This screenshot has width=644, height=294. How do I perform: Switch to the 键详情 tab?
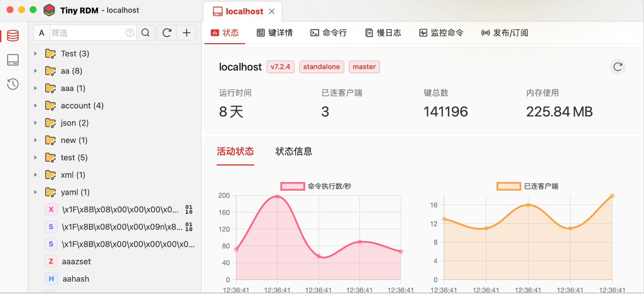point(275,33)
